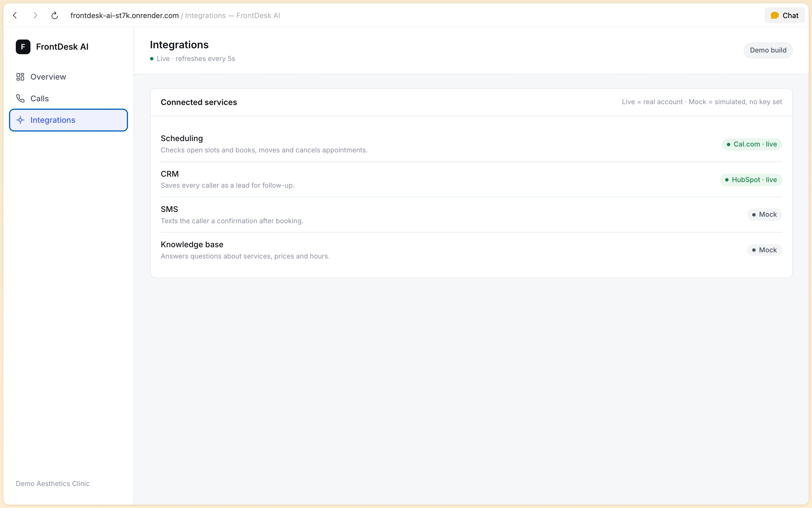Click the Demo build badge

[x=768, y=50]
